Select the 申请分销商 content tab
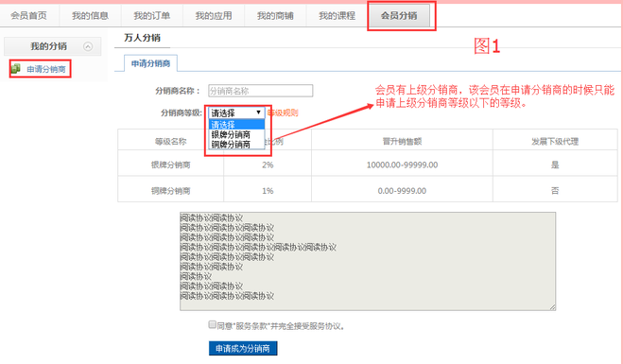 click(150, 63)
